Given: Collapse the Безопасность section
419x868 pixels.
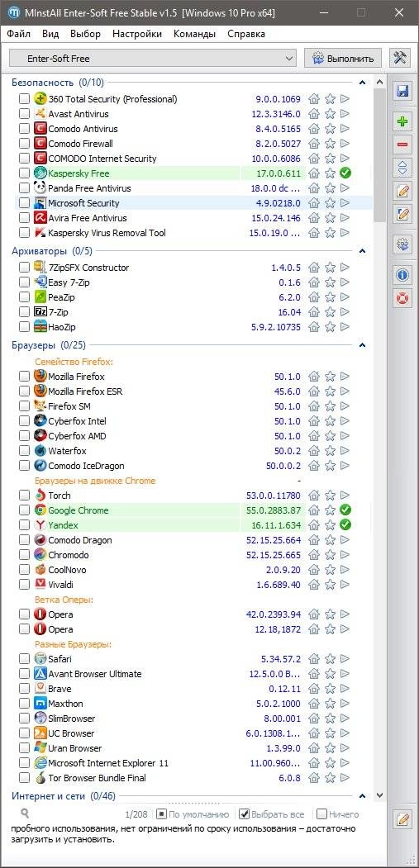Looking at the screenshot, I should click(363, 83).
